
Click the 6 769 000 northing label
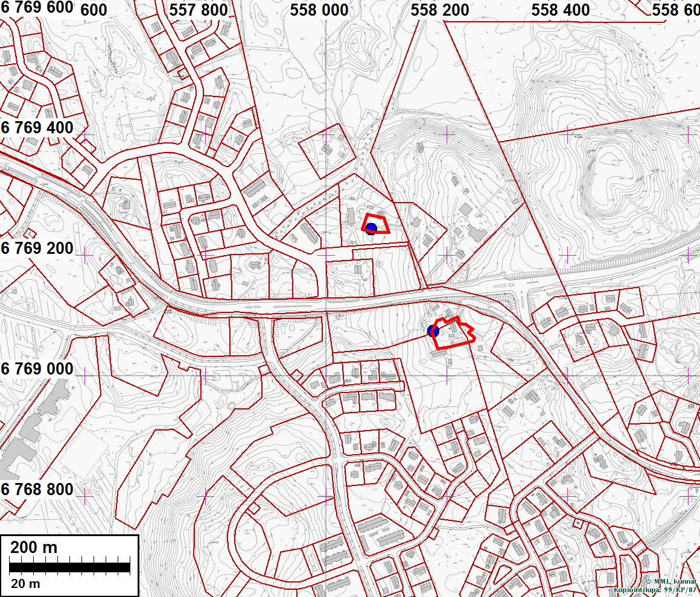coord(37,369)
